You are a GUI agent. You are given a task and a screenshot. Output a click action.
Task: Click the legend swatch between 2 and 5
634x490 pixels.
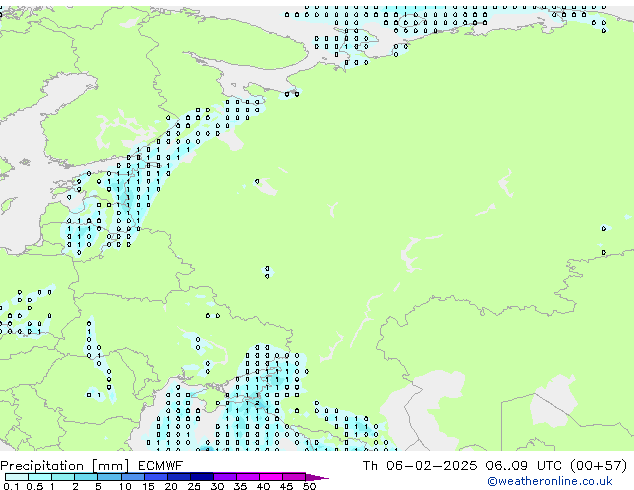86,477
